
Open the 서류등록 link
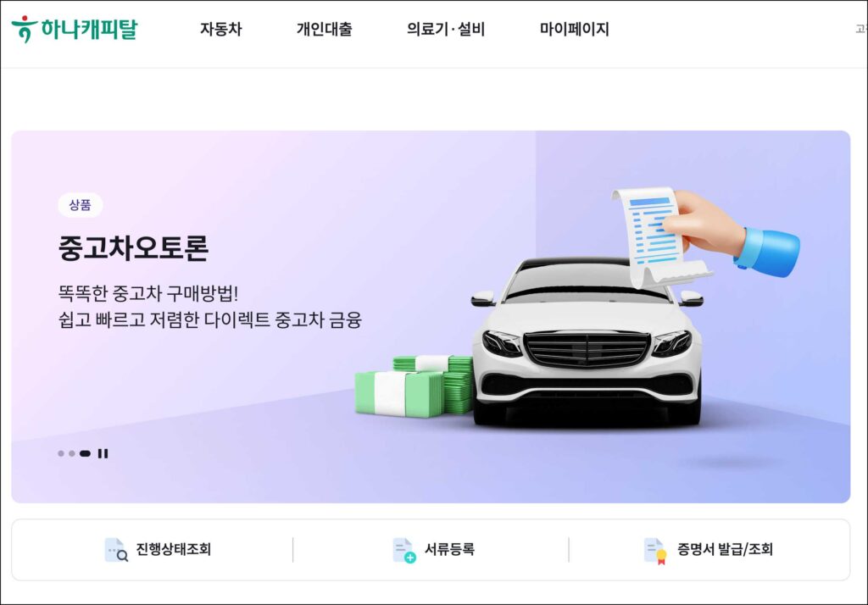[449, 549]
